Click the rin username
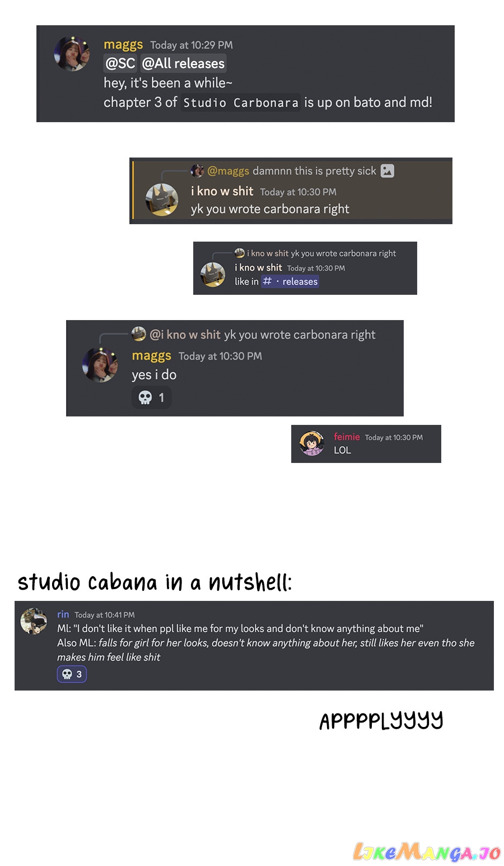The width and height of the screenshot is (504, 866). coord(63,614)
